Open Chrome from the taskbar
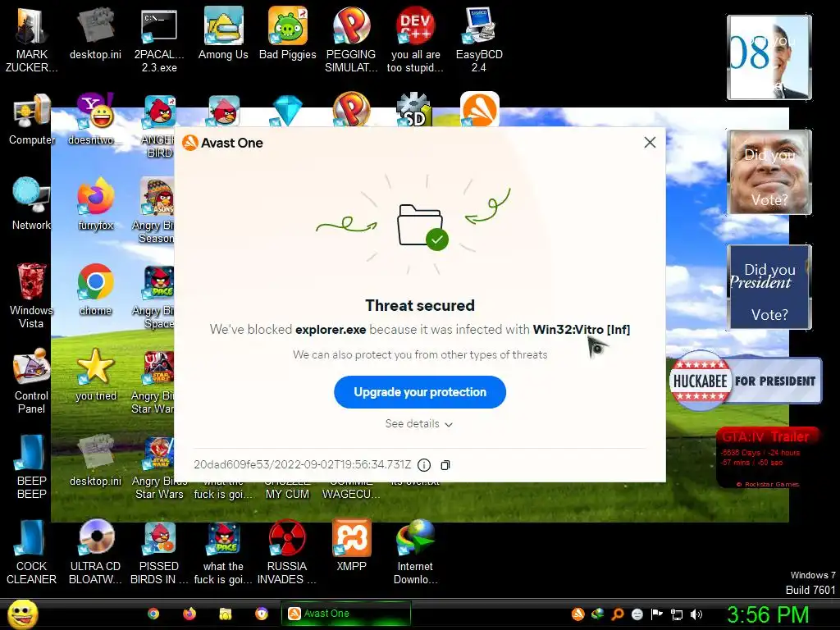The width and height of the screenshot is (840, 630). 153,614
